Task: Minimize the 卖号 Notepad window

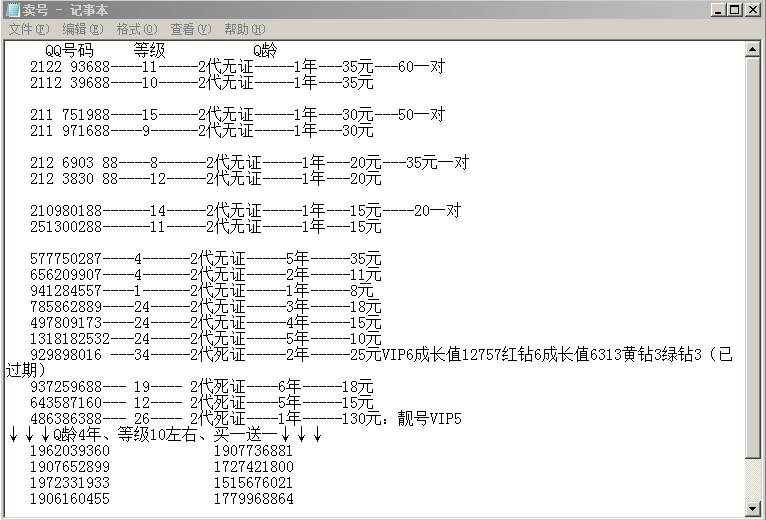Action: click(718, 10)
